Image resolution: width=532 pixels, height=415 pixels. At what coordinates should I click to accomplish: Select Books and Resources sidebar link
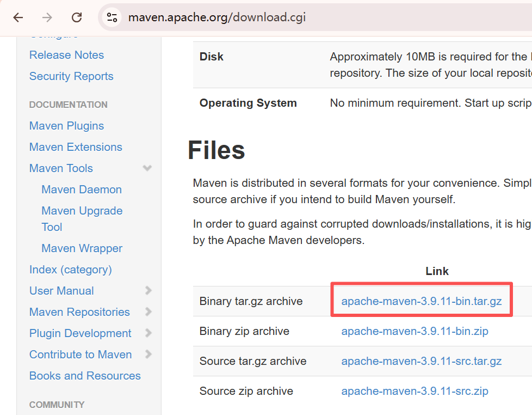[x=85, y=376]
